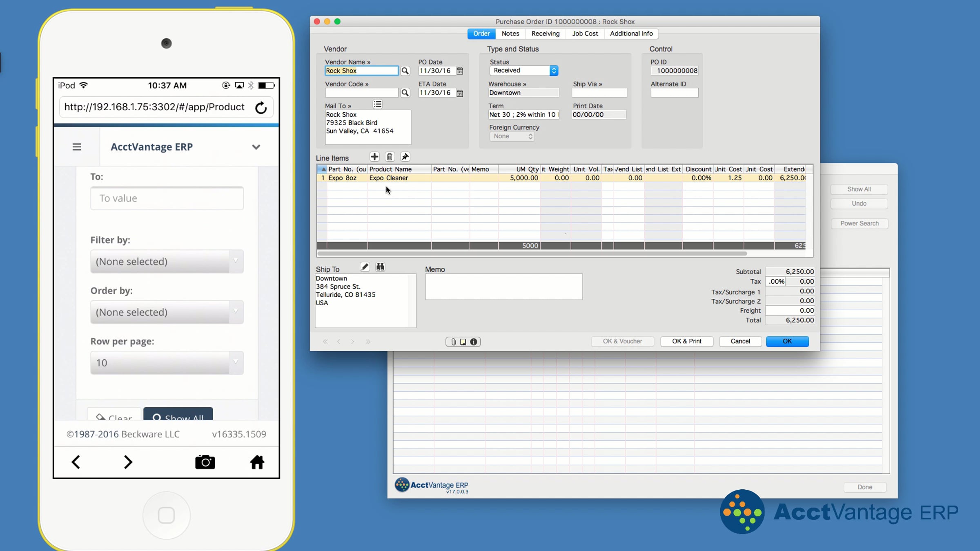Image resolution: width=980 pixels, height=551 pixels.
Task: Switch to the Notes tab
Action: pos(510,33)
